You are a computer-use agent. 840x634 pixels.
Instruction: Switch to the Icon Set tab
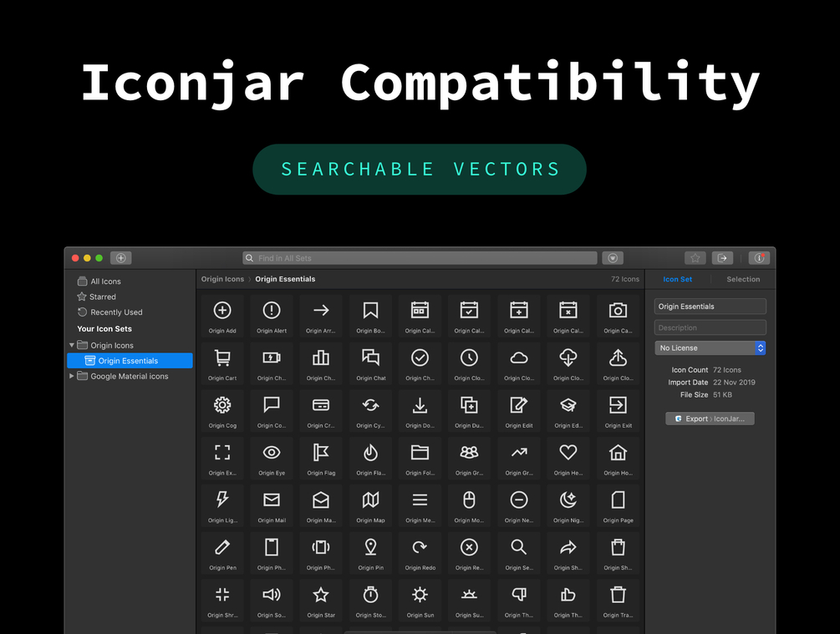677,280
